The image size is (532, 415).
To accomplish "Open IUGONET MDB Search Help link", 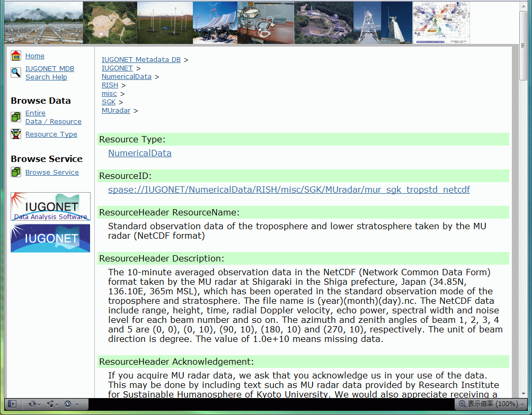I will pyautogui.click(x=49, y=73).
